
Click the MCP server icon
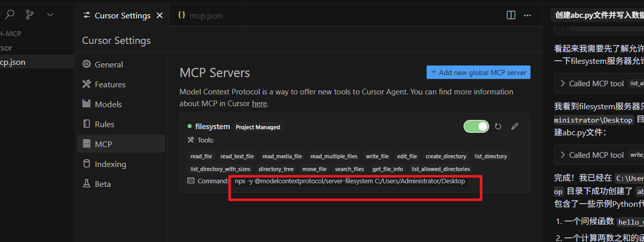point(86,144)
